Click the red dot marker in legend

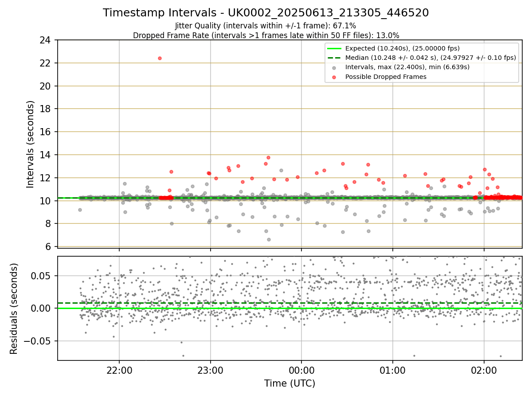tap(334, 77)
